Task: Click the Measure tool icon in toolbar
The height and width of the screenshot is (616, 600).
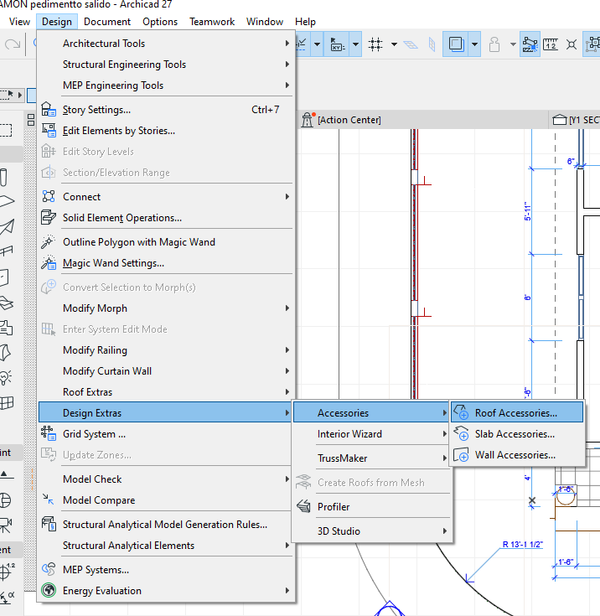Action: point(551,45)
